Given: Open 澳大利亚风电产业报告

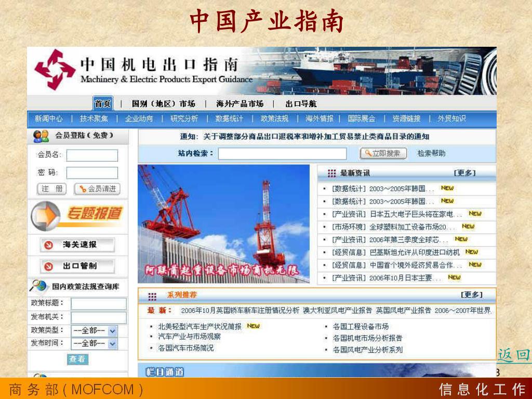Looking at the screenshot, I should (x=338, y=311).
